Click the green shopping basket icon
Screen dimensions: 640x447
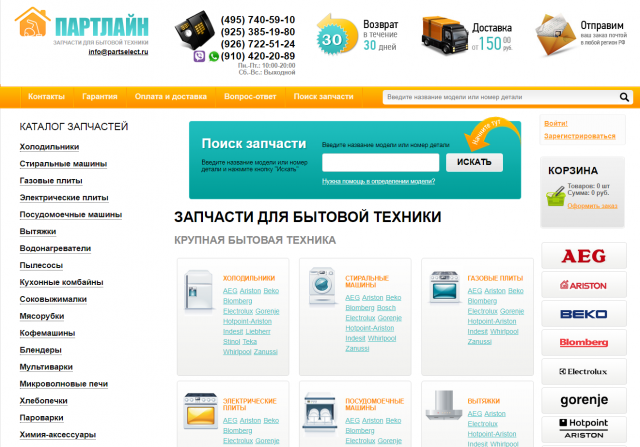pyautogui.click(x=556, y=196)
